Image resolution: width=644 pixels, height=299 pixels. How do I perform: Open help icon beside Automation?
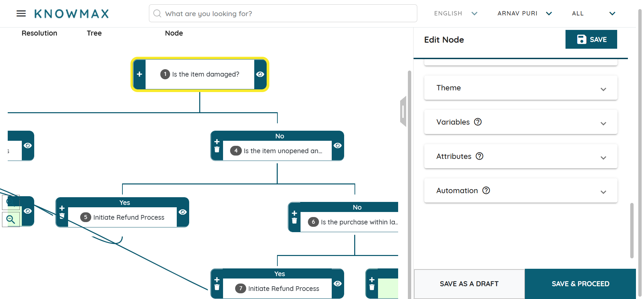pyautogui.click(x=486, y=190)
